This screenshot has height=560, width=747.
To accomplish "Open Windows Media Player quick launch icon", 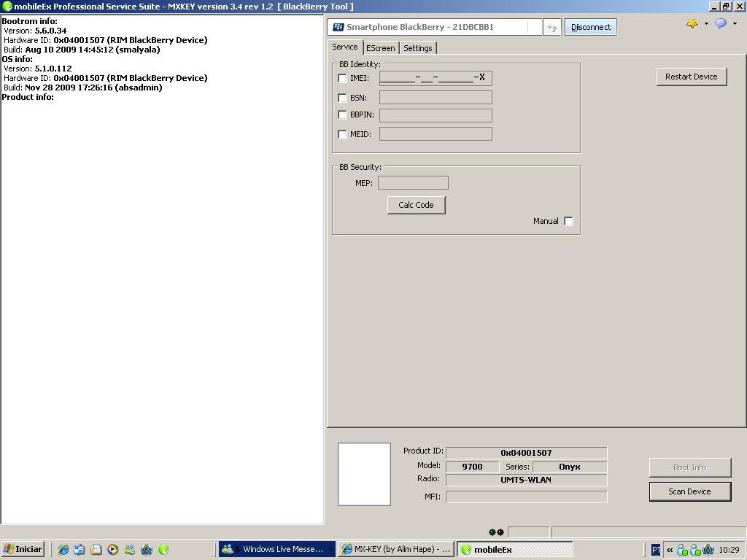I will click(x=112, y=550).
